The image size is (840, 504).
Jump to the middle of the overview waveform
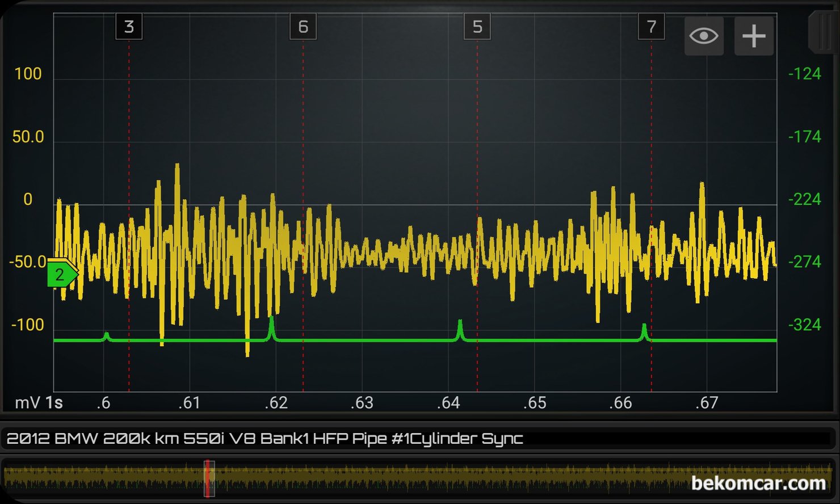tap(419, 478)
